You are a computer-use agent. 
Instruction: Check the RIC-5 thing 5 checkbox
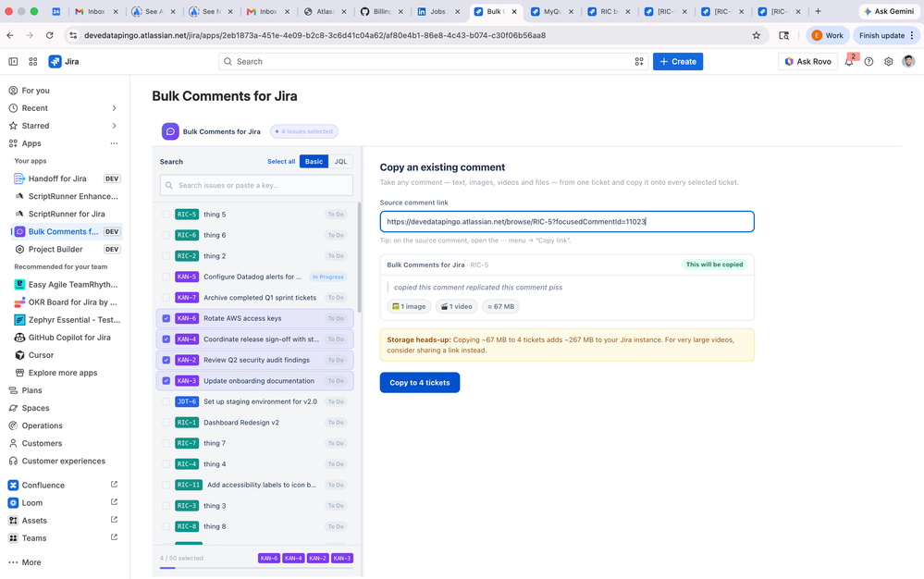(x=166, y=215)
